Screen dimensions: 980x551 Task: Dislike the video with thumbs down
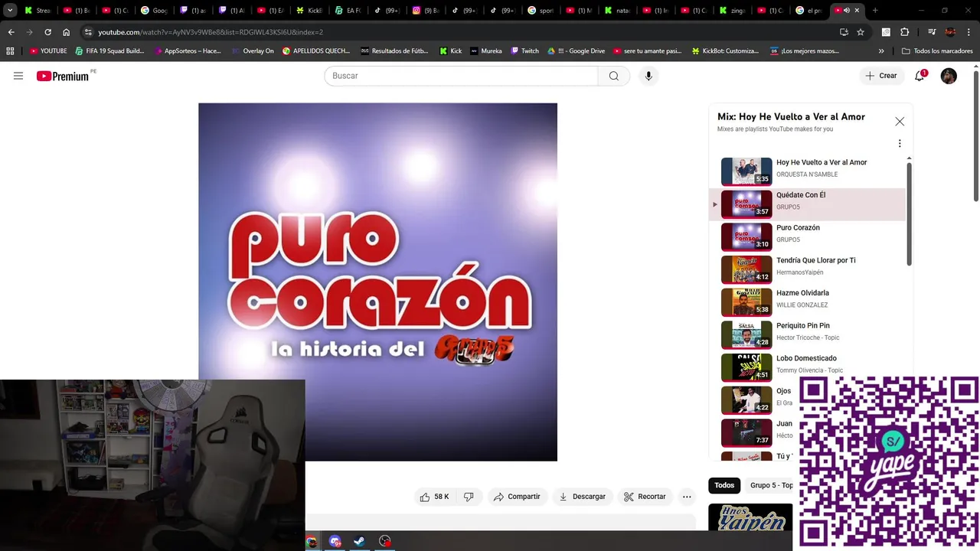(x=469, y=497)
